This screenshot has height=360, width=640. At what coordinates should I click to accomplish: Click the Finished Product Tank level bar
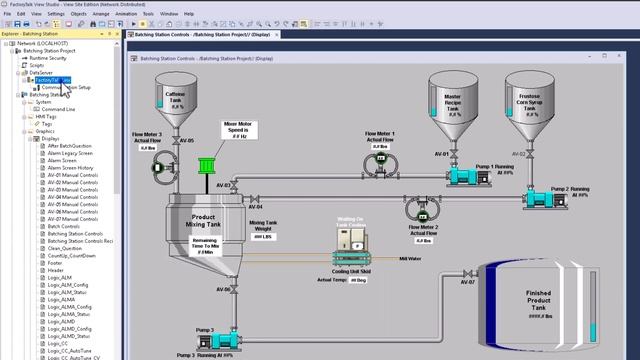pyautogui.click(x=593, y=307)
